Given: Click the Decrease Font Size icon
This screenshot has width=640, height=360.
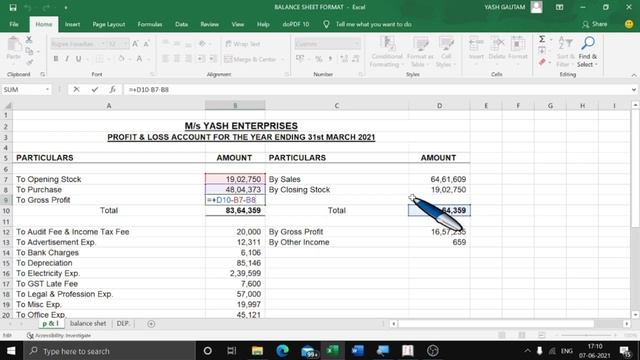Looking at the screenshot, I should 146,44.
